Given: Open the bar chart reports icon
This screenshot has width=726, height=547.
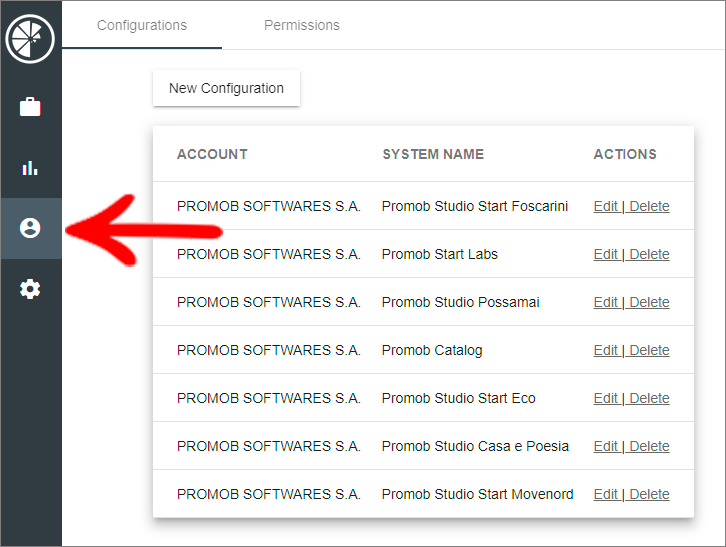Looking at the screenshot, I should pos(30,168).
